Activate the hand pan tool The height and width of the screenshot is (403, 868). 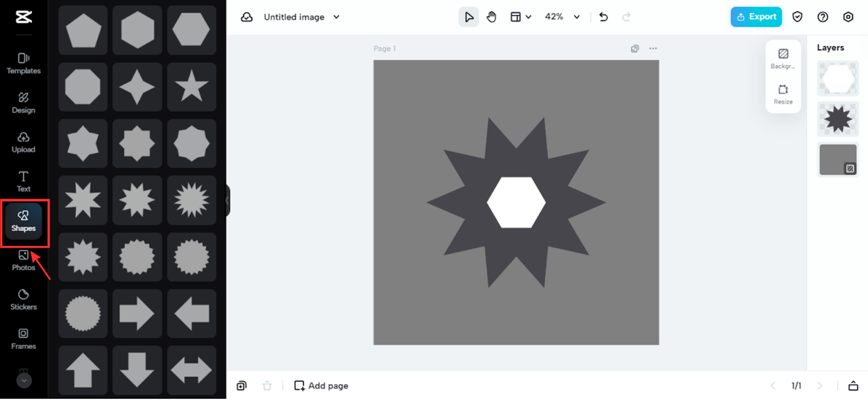(492, 17)
